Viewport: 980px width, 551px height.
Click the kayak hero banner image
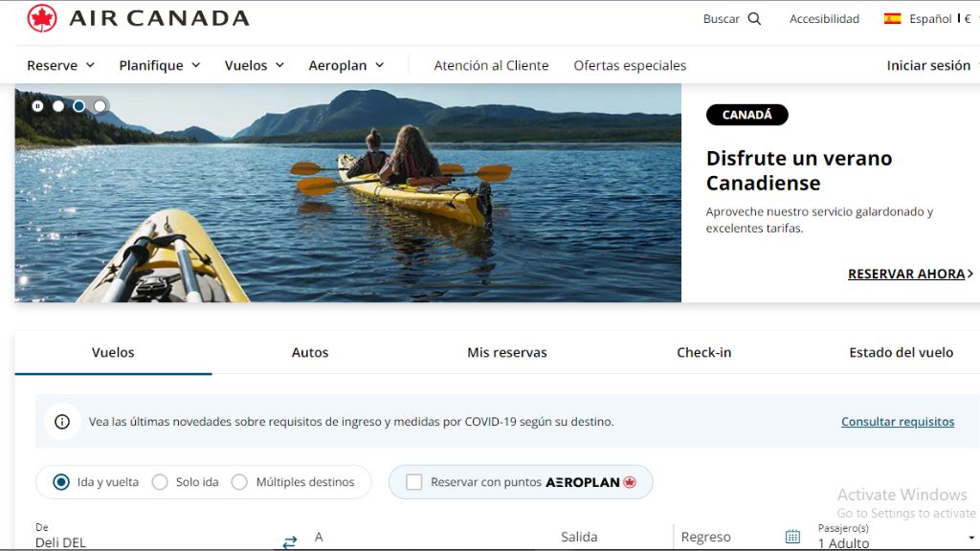[348, 193]
